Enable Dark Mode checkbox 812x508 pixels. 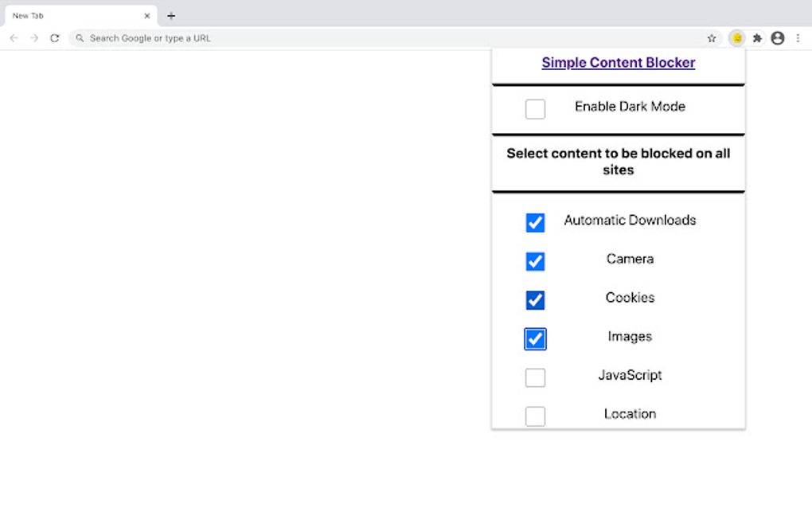(534, 107)
